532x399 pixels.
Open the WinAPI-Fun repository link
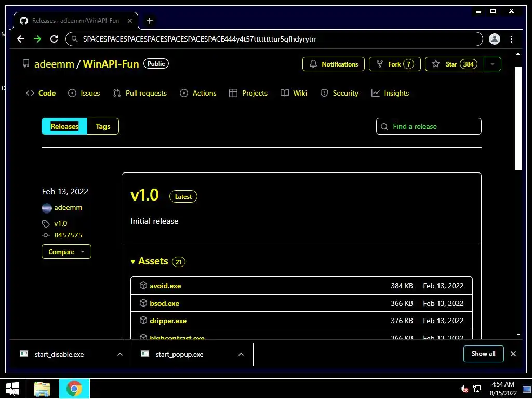[x=111, y=64]
